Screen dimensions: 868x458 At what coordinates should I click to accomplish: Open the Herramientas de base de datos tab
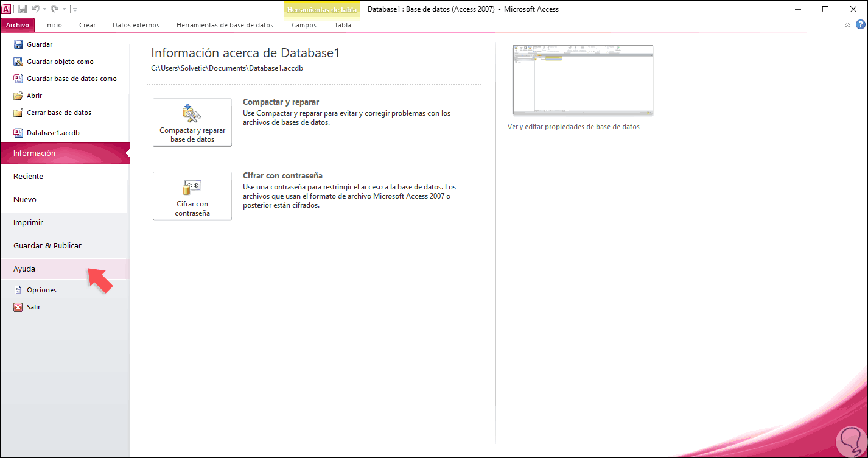click(225, 25)
